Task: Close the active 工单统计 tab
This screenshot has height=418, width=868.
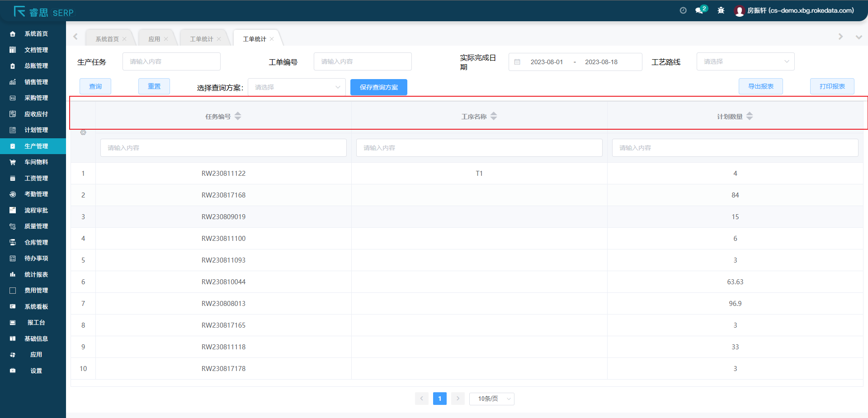Action: [x=272, y=39]
